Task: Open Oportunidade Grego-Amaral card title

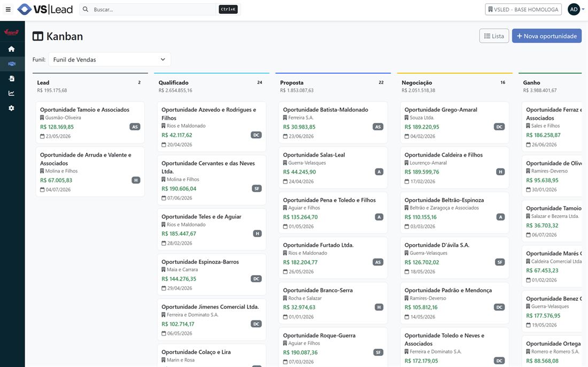Action: (x=441, y=110)
